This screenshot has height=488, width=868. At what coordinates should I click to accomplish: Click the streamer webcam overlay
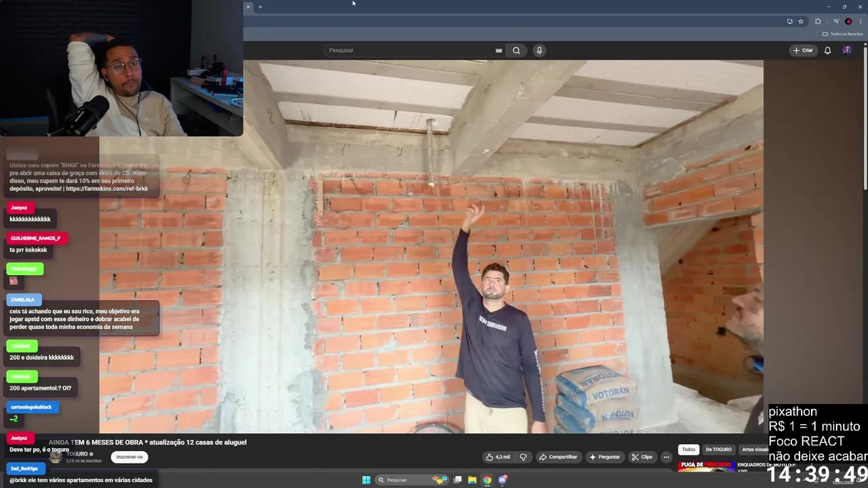point(121,68)
